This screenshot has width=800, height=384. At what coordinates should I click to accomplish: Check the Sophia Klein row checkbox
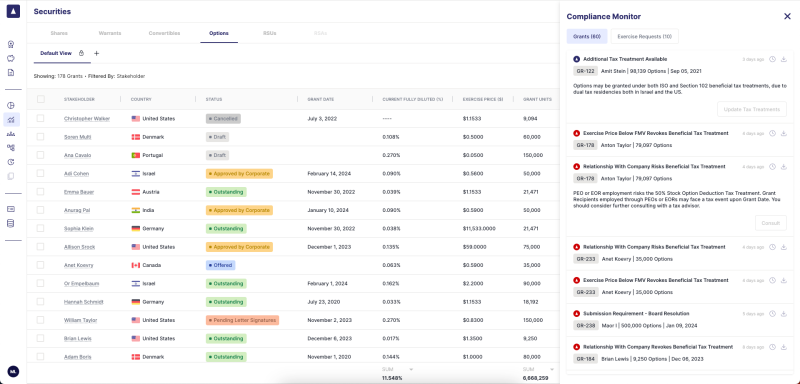40,228
